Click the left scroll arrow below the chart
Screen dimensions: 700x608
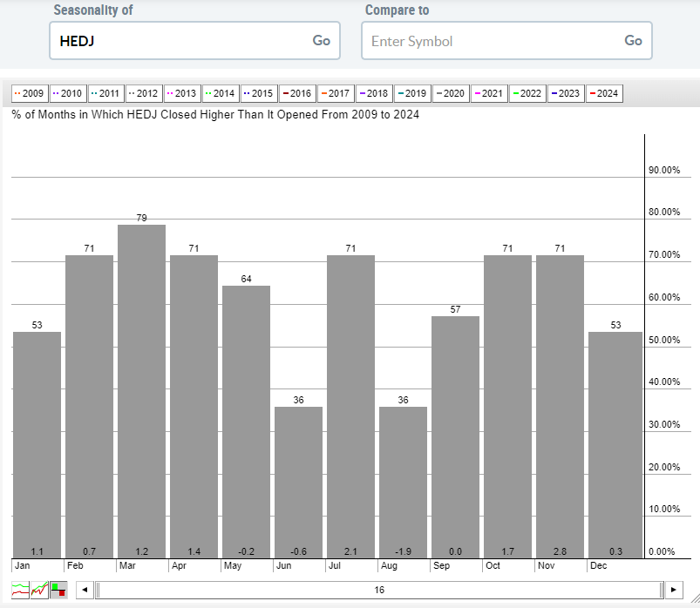84,590
